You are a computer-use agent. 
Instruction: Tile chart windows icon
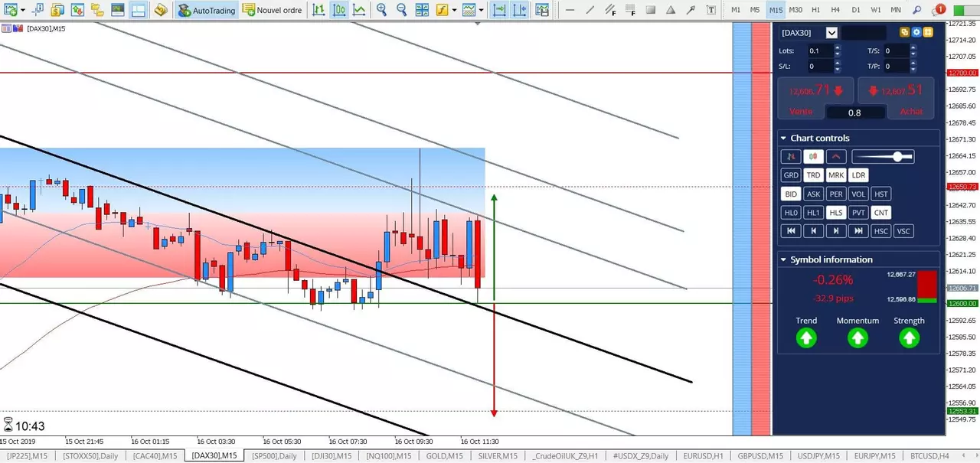[422, 10]
